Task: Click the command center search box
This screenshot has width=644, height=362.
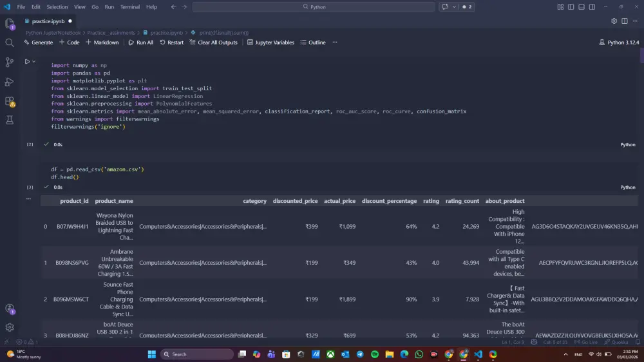Action: (314, 6)
